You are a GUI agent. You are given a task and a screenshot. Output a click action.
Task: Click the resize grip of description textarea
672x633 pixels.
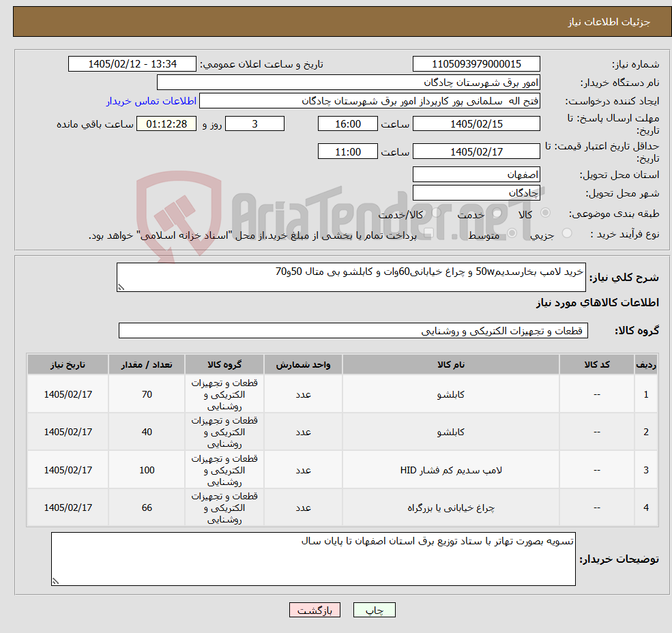tap(121, 288)
